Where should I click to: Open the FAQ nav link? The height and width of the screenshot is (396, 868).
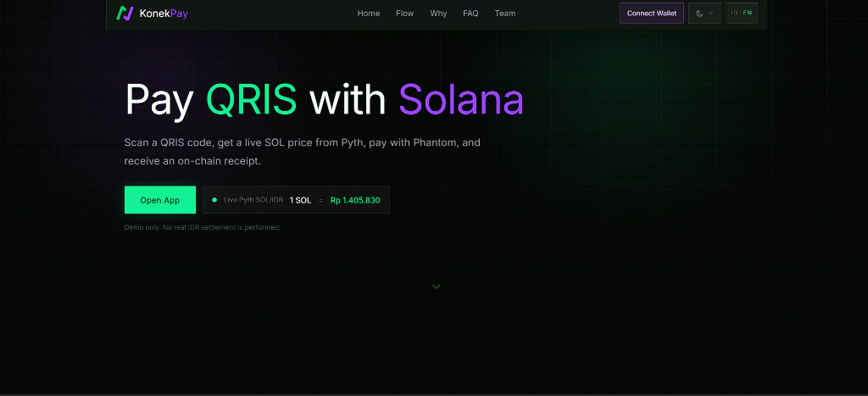(470, 14)
